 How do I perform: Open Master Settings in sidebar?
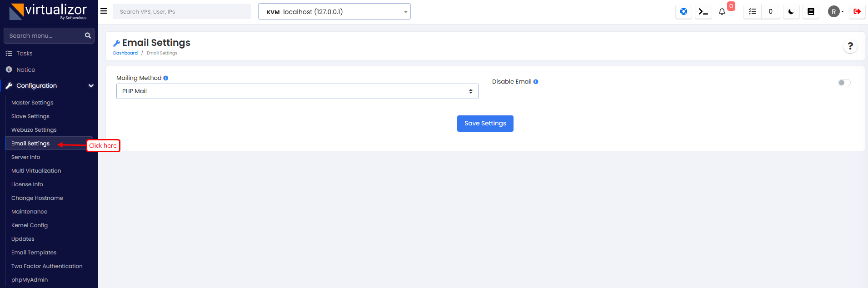(x=32, y=103)
